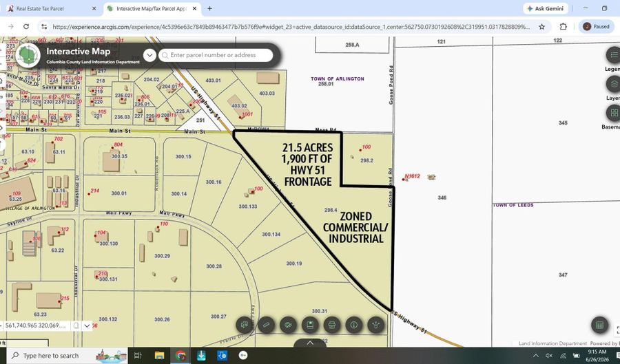
Task: Click parcel label 403.03
Action: [267, 93]
